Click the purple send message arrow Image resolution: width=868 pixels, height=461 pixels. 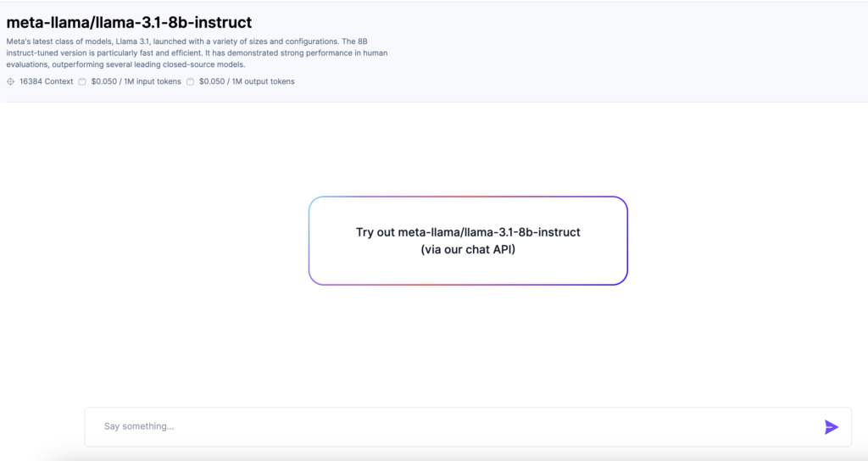click(831, 427)
